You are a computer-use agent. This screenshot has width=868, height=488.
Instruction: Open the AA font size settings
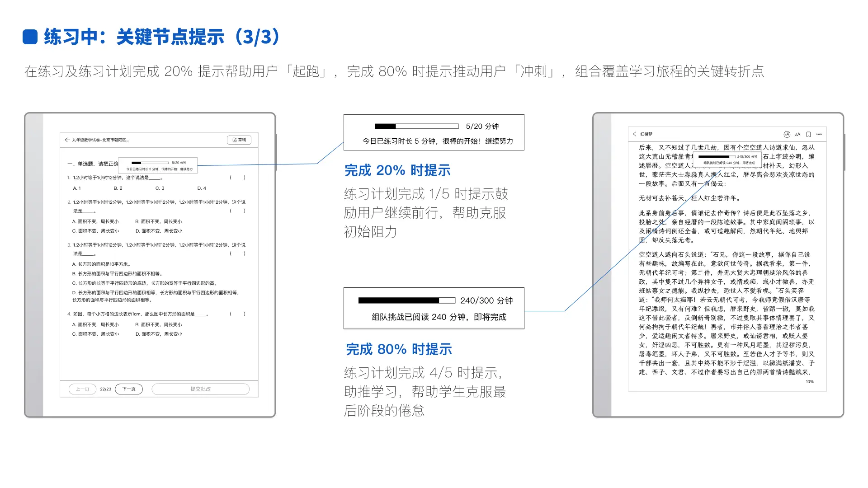pos(797,134)
